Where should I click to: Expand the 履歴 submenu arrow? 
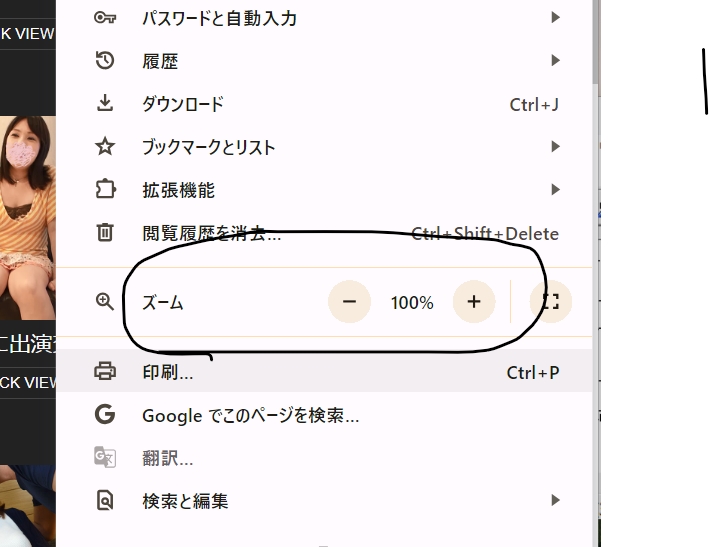[x=556, y=61]
